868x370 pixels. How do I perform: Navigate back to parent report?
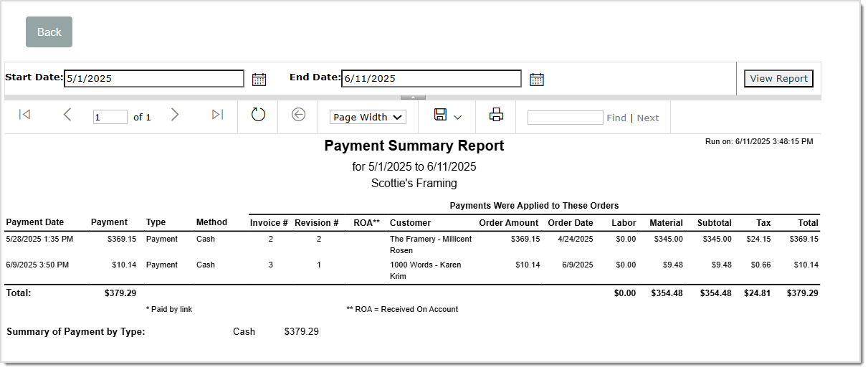[298, 115]
